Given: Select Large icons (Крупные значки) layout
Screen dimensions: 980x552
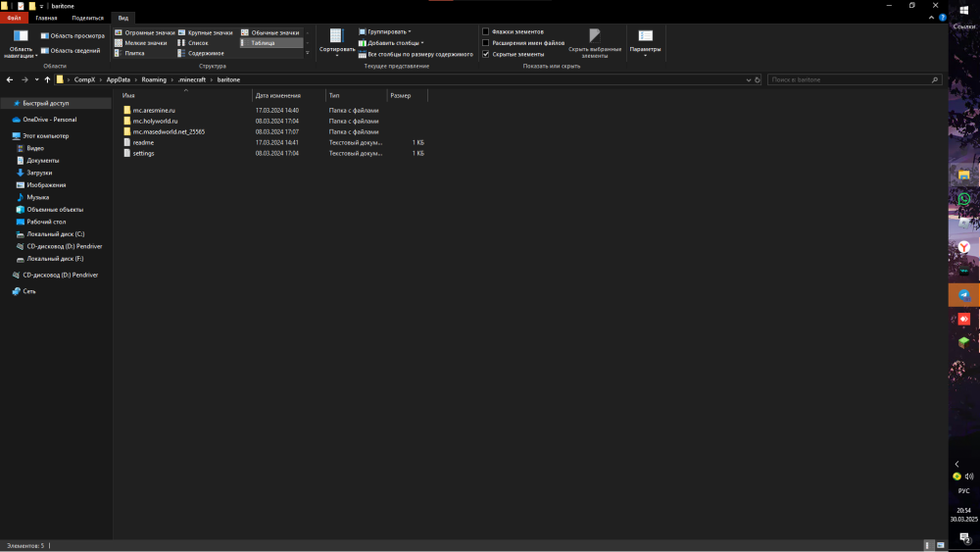Looking at the screenshot, I should 205,32.
